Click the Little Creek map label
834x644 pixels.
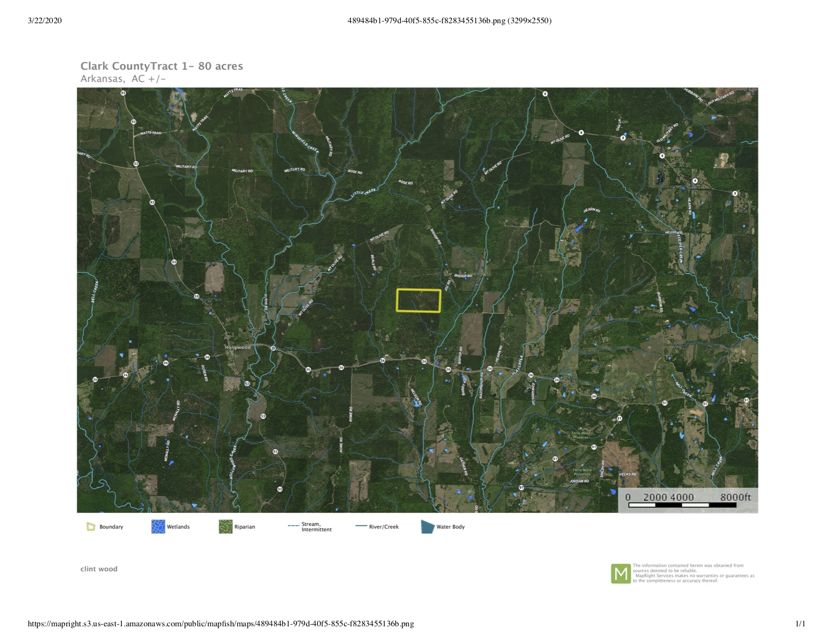(x=364, y=192)
